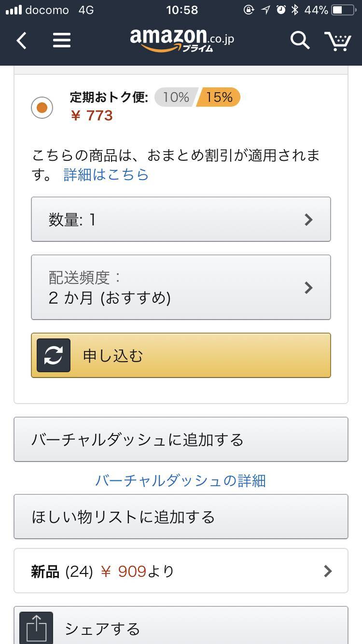Expand the 数量: 1 quantity selector
The image size is (362, 644).
(x=181, y=219)
